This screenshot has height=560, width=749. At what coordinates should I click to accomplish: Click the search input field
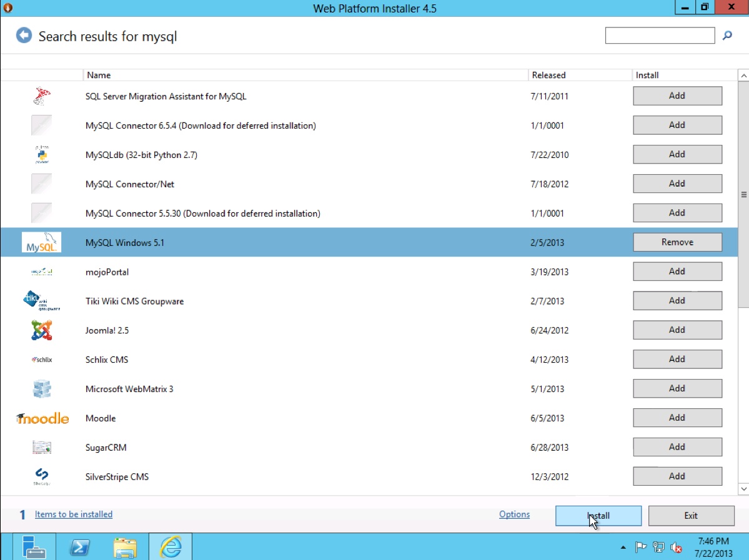click(660, 36)
